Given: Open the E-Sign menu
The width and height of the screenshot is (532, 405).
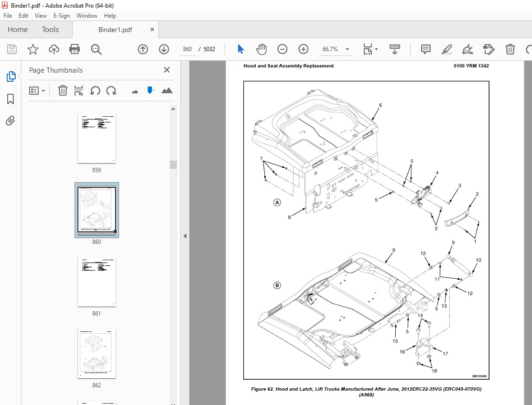Looking at the screenshot, I should tap(61, 16).
